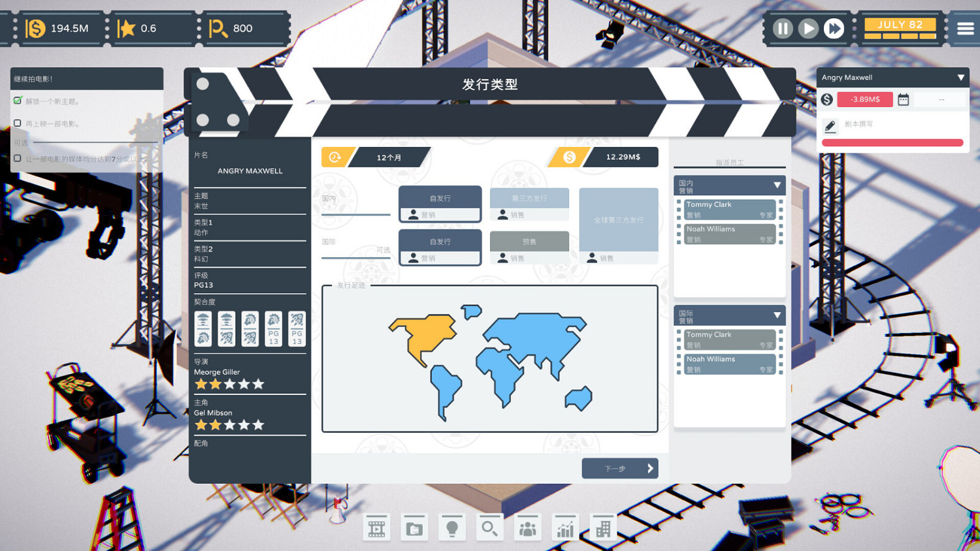Viewport: 980px width, 551px height.
Task: Select domestic 第三方发行 distribution option
Action: tap(529, 198)
